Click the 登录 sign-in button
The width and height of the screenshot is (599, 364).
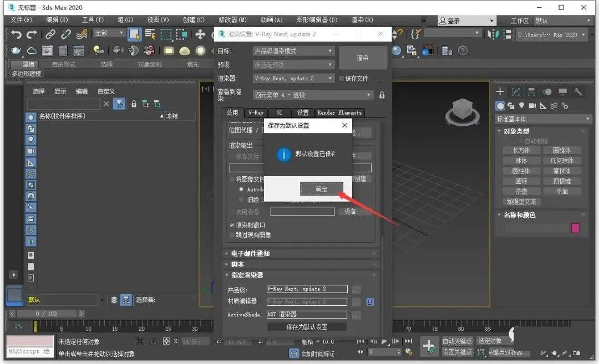click(466, 20)
